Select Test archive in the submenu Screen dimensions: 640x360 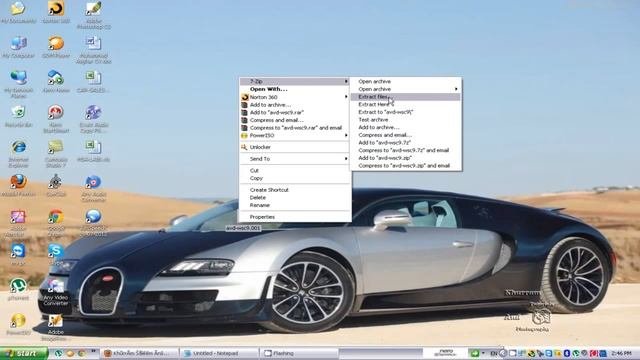405,120
